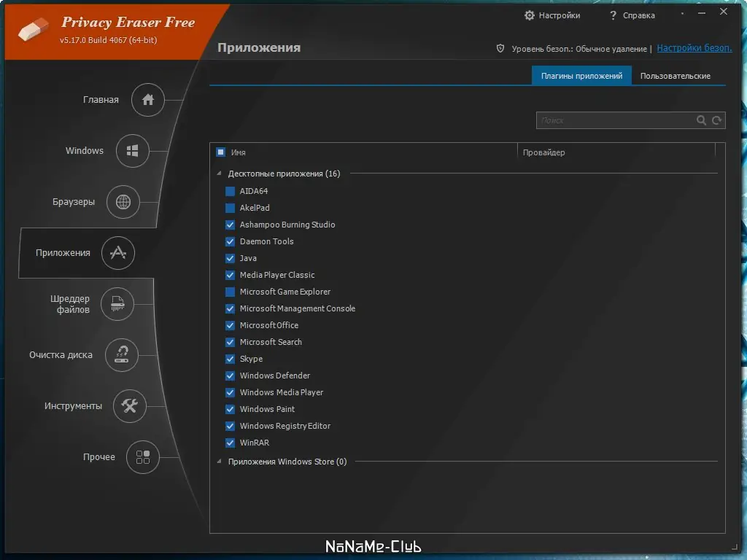Screen dimensions: 747x560
Task: Open the Очистка диска disk icon
Action: [x=122, y=355]
